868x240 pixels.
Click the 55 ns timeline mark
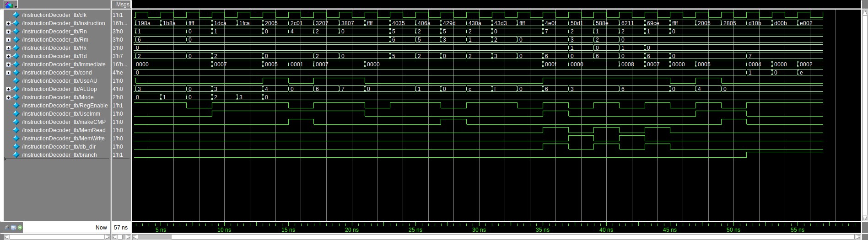(797, 230)
